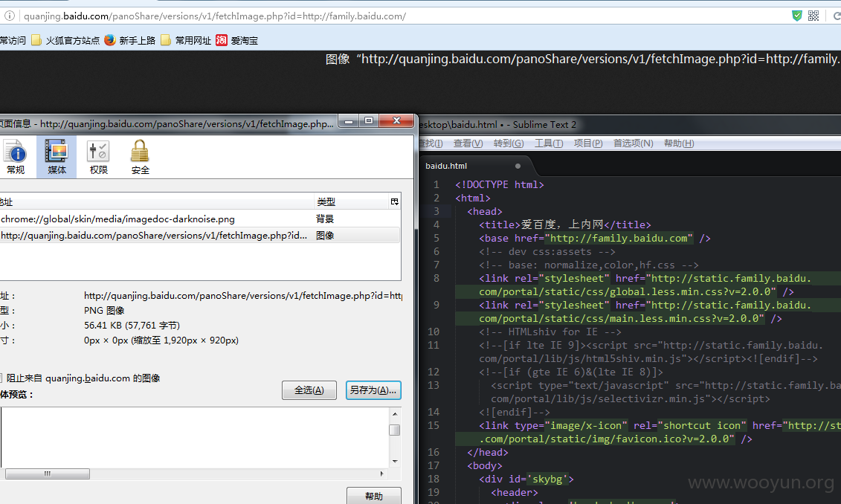841x504 pixels.
Task: Open the 查看(V) menu in Sublime Text
Action: tap(468, 143)
